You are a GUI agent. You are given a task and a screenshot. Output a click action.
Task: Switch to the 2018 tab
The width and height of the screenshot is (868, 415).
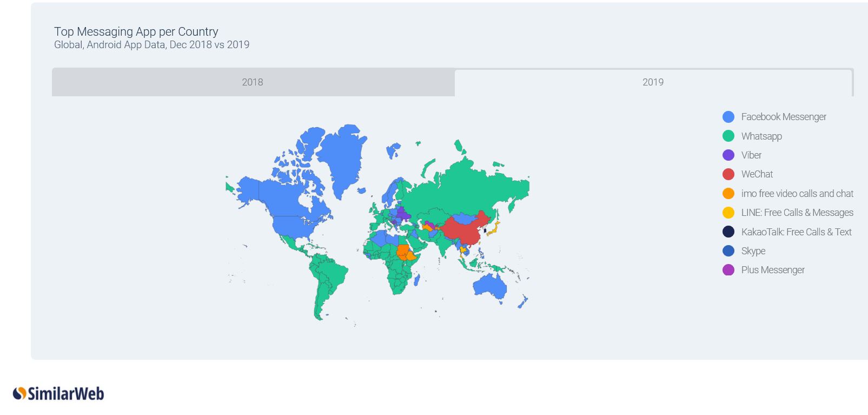tap(253, 82)
